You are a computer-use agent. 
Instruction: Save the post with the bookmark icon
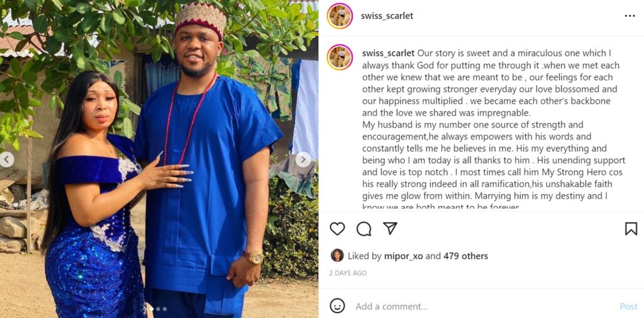tap(631, 229)
